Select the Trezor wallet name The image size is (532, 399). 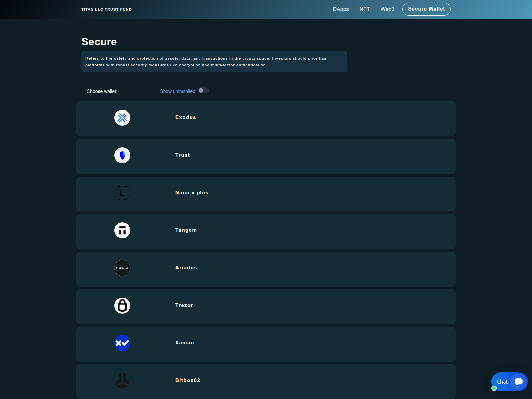(184, 305)
